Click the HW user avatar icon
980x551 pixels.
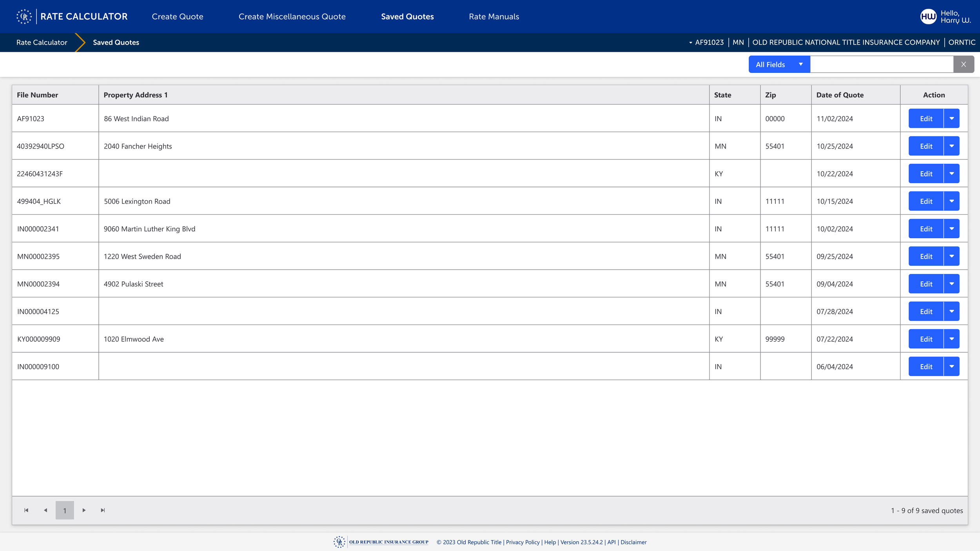click(928, 16)
